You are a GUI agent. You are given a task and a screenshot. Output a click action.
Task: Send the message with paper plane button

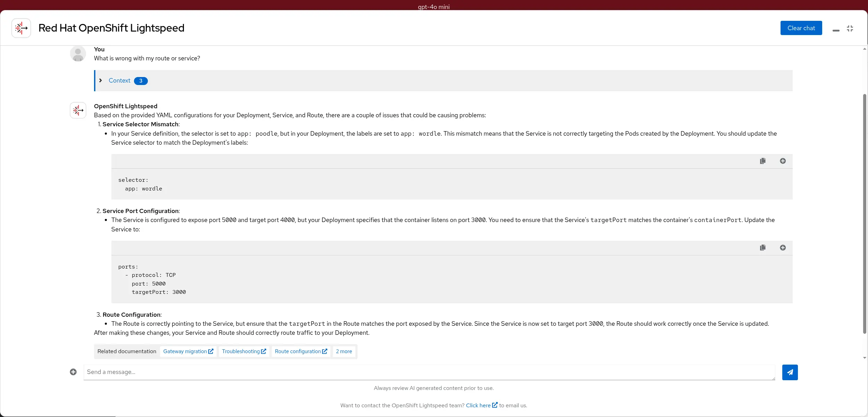(x=790, y=372)
